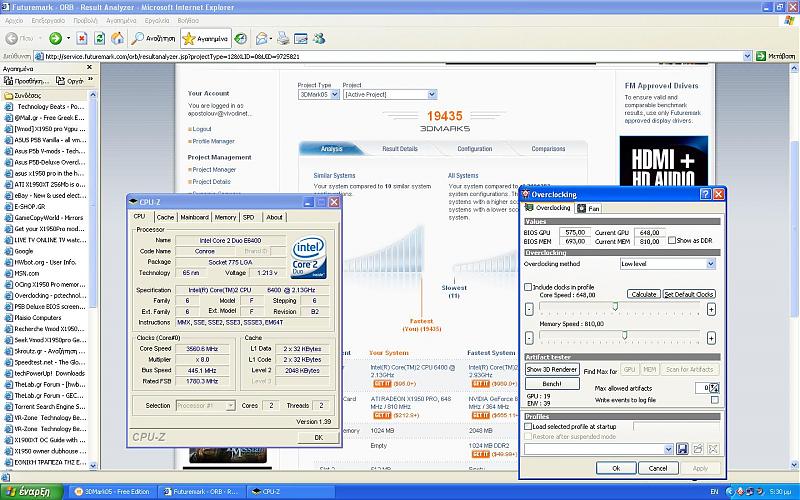Image resolution: width=800 pixels, height=500 pixels.
Task: Toggle Write events to log file checkbox
Action: (715, 400)
